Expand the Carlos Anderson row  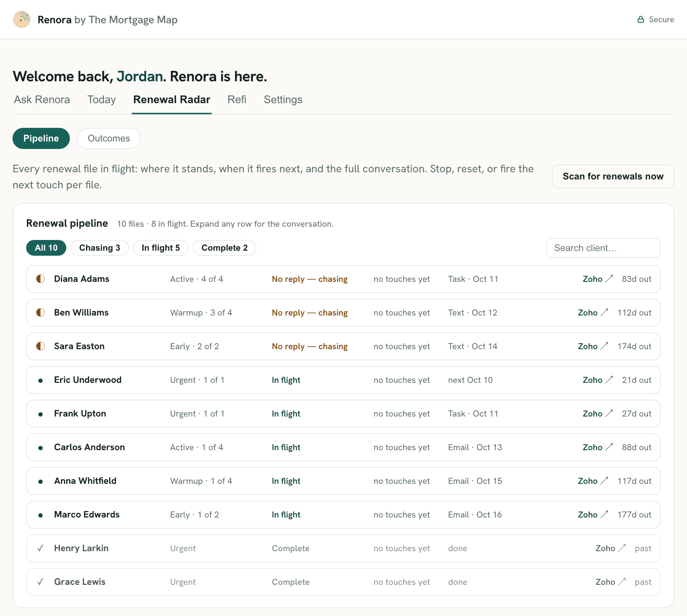pos(343,447)
